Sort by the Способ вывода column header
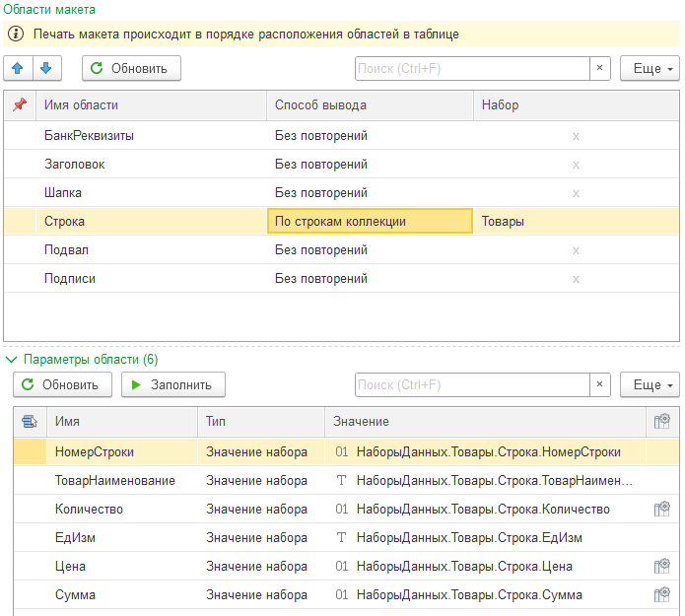Screen dimensions: 685x616 (x=369, y=105)
